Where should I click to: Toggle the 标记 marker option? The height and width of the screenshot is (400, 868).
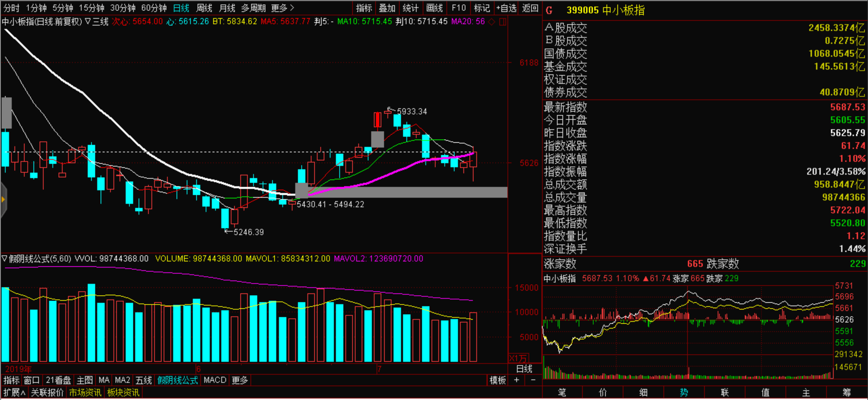[x=482, y=8]
